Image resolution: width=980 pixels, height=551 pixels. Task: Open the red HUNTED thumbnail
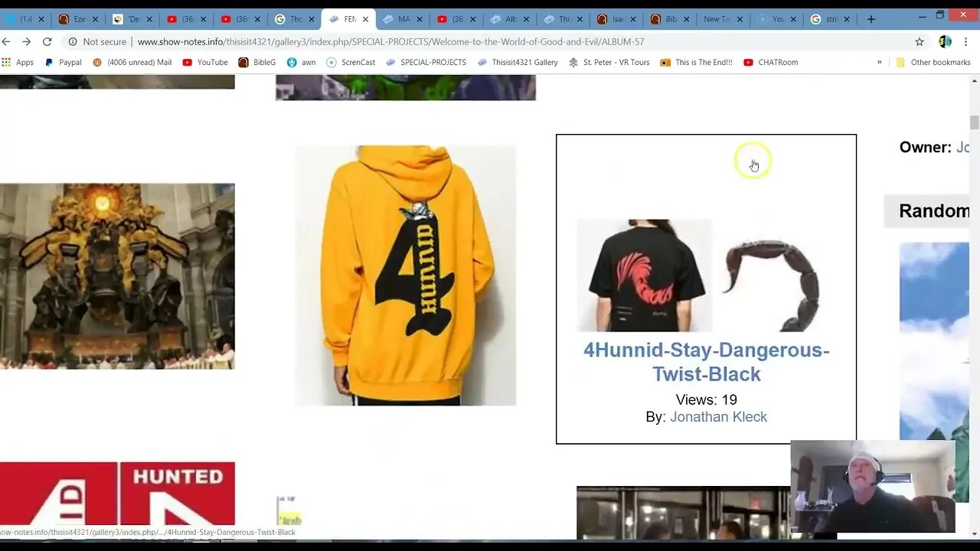(117, 494)
